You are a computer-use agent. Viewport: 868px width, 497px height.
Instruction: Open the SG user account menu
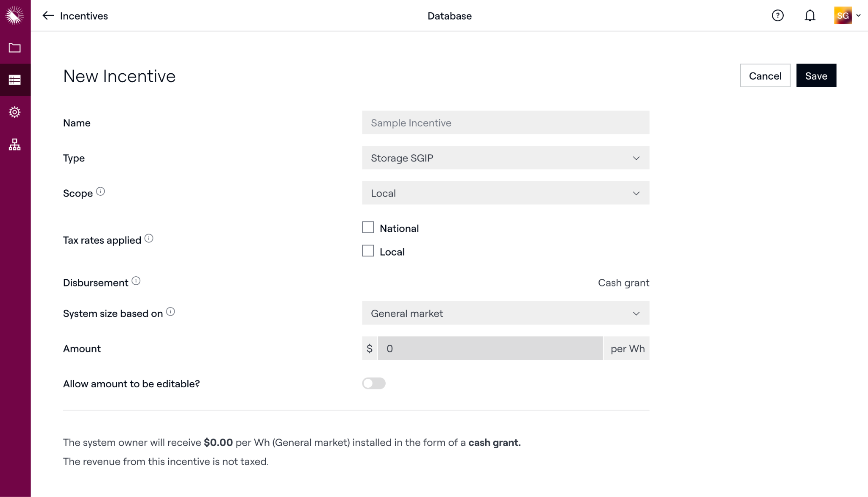(847, 16)
